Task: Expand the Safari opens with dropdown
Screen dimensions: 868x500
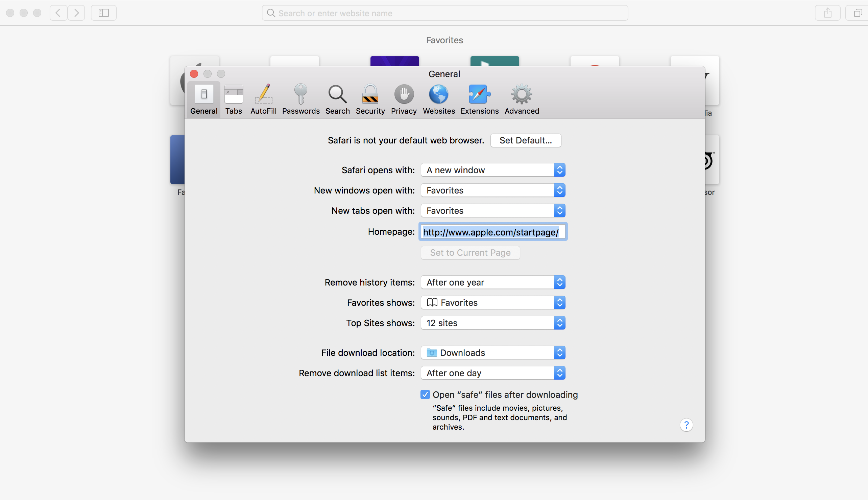Action: 493,170
